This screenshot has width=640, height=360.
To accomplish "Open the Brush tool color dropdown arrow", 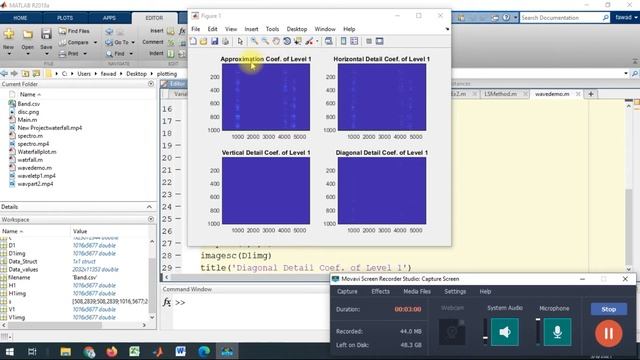I will [317, 41].
